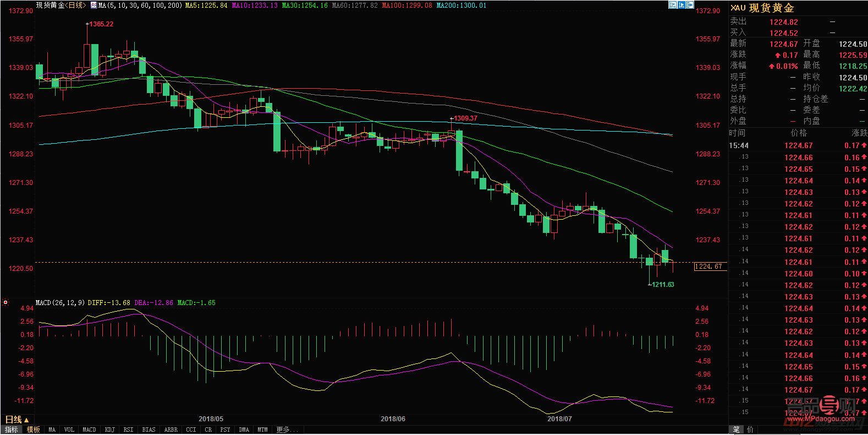Select the VOL indicator
The width and height of the screenshot is (868, 435).
coord(69,429)
